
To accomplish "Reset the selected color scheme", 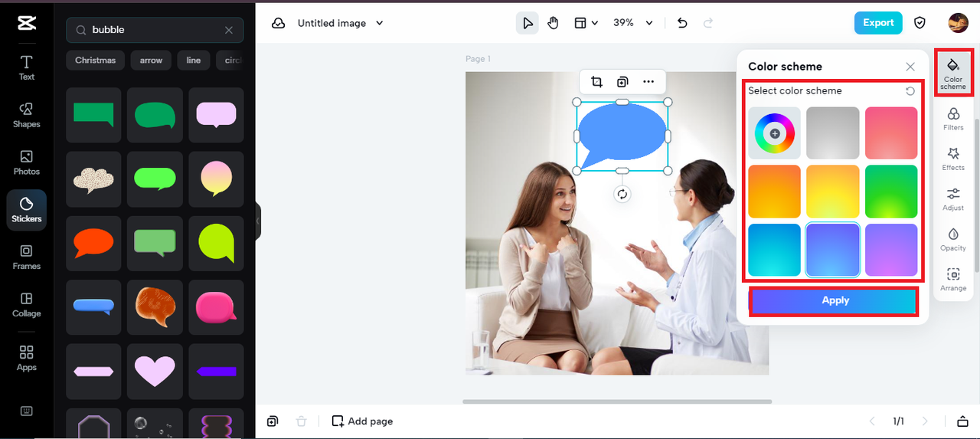I will [x=910, y=91].
